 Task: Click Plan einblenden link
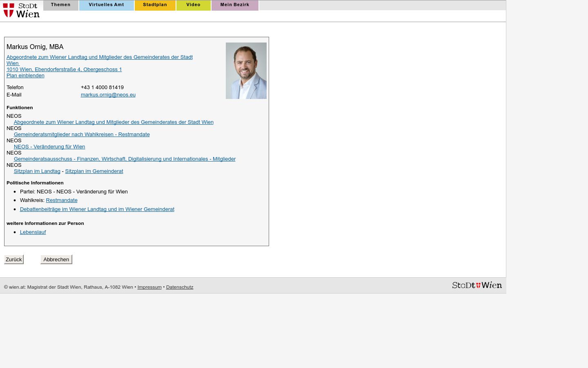click(25, 76)
